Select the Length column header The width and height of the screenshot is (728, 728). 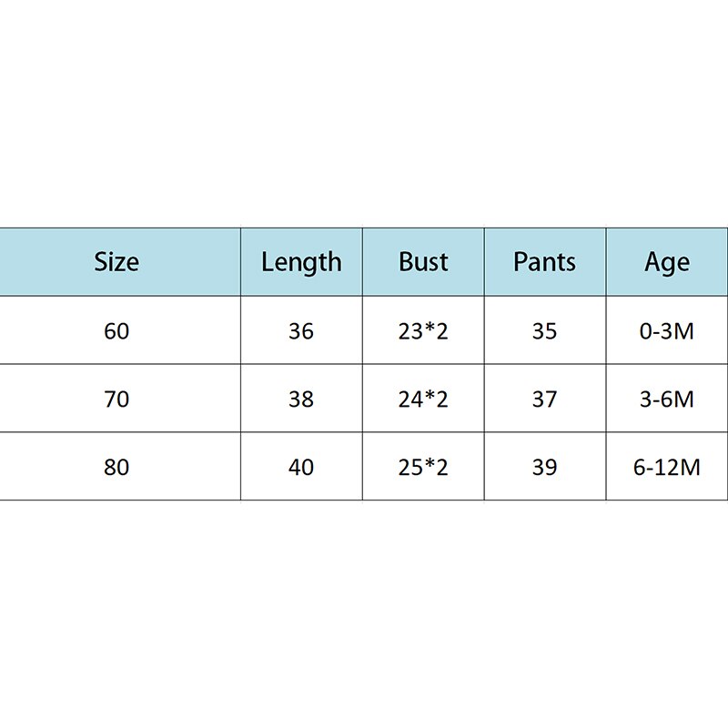point(301,262)
